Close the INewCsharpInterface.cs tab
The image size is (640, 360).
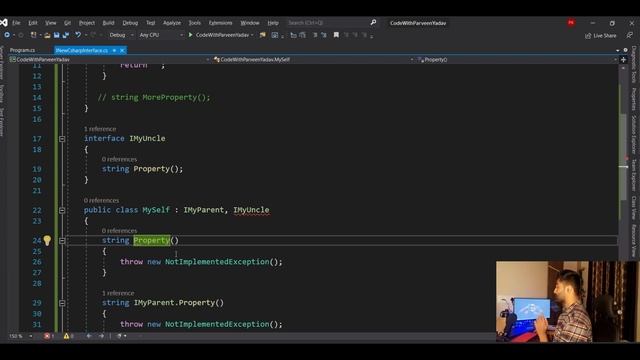click(122, 50)
